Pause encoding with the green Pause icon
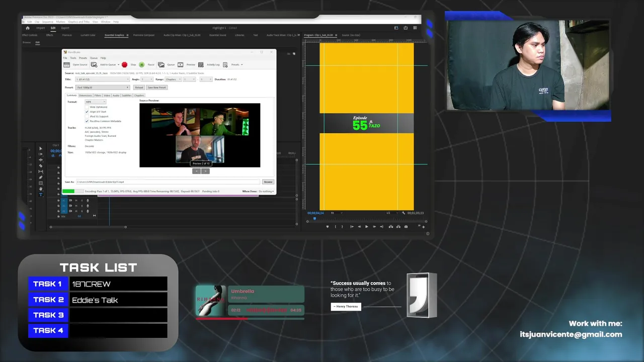This screenshot has height=362, width=644. pyautogui.click(x=141, y=64)
